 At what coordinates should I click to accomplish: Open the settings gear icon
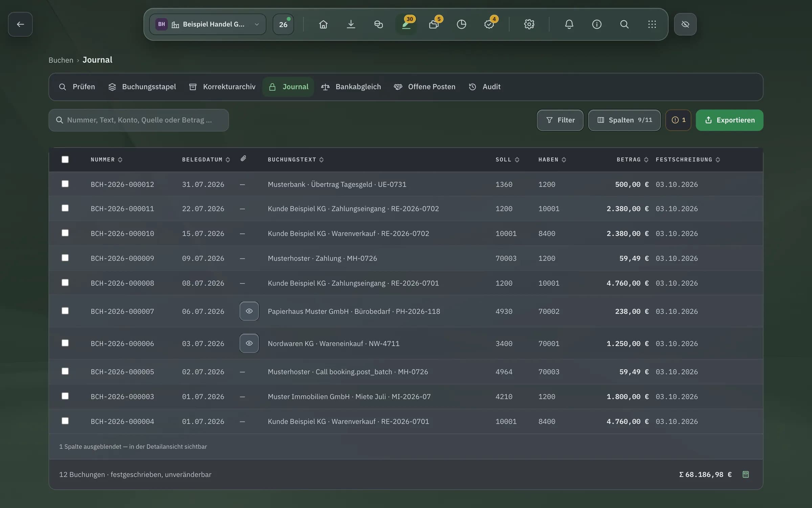529,24
